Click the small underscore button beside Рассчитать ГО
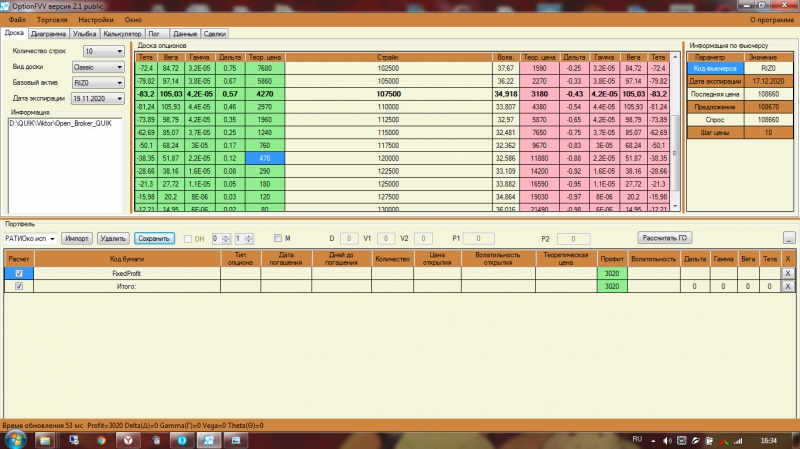Viewport: 800px width, 449px height. coord(789,238)
